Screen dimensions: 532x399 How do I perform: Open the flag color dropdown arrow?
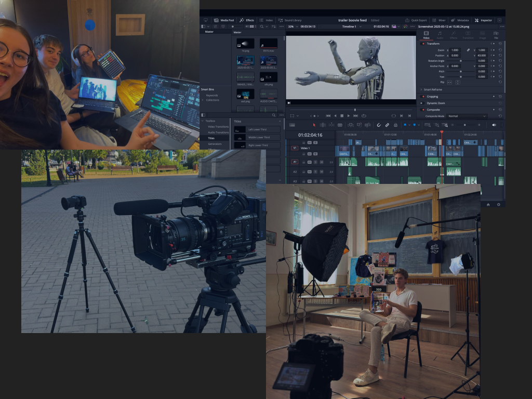pos(409,125)
